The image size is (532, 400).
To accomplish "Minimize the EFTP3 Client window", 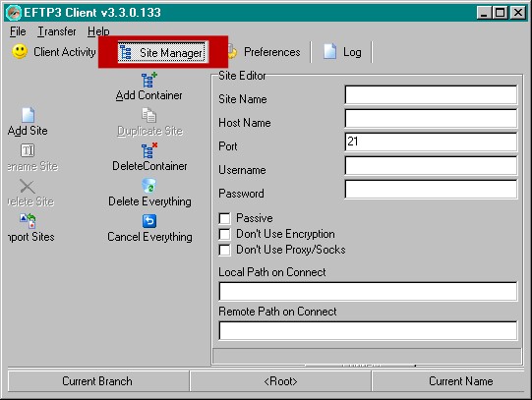I will (x=485, y=13).
